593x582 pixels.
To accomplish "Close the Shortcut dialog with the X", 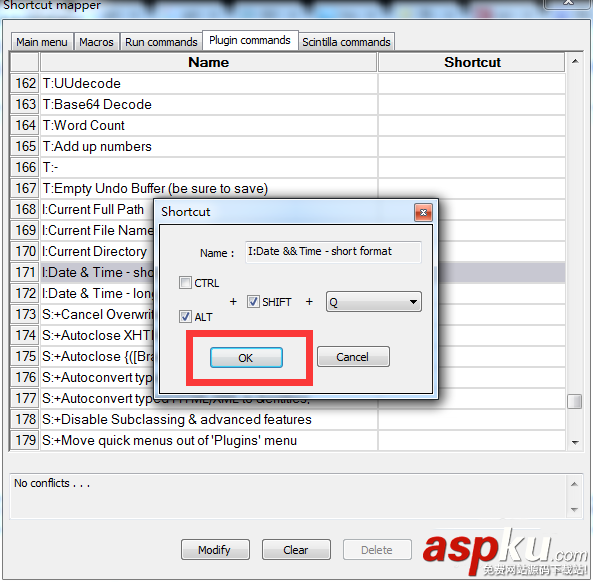I will click(423, 213).
